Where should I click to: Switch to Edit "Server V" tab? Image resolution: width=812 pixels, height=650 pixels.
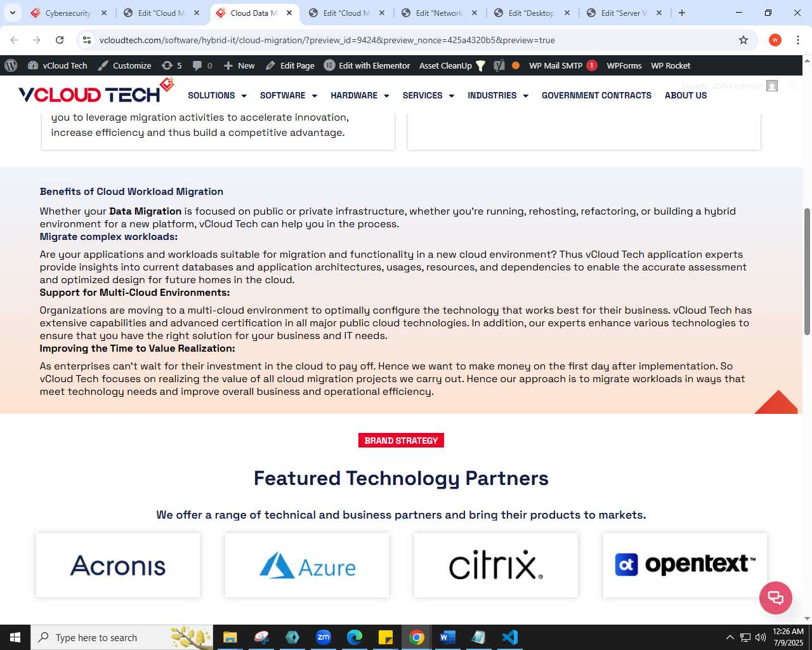[625, 13]
